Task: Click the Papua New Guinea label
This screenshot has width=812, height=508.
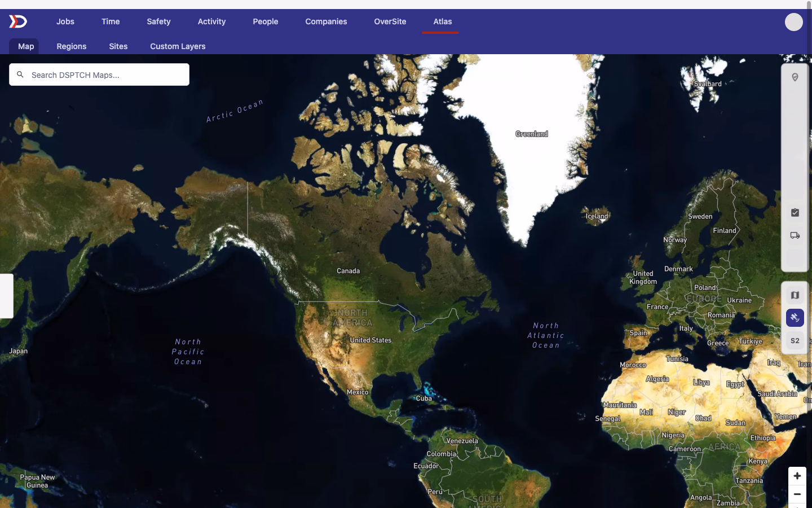Action: [x=37, y=481]
